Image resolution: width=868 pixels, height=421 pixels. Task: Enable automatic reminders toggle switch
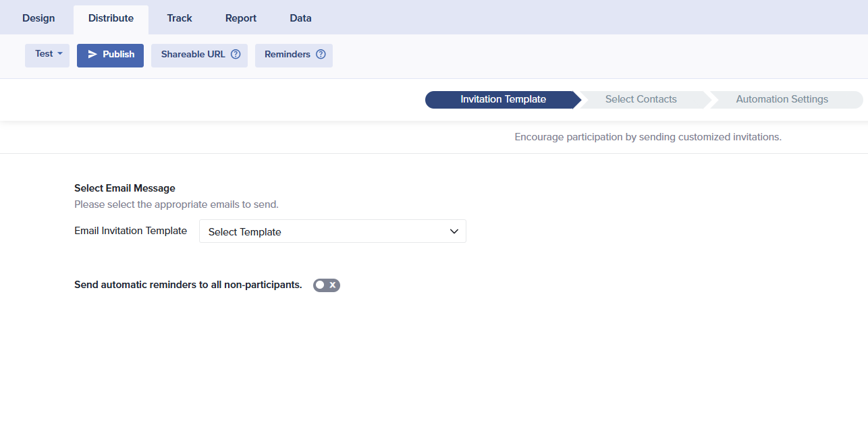pyautogui.click(x=326, y=285)
